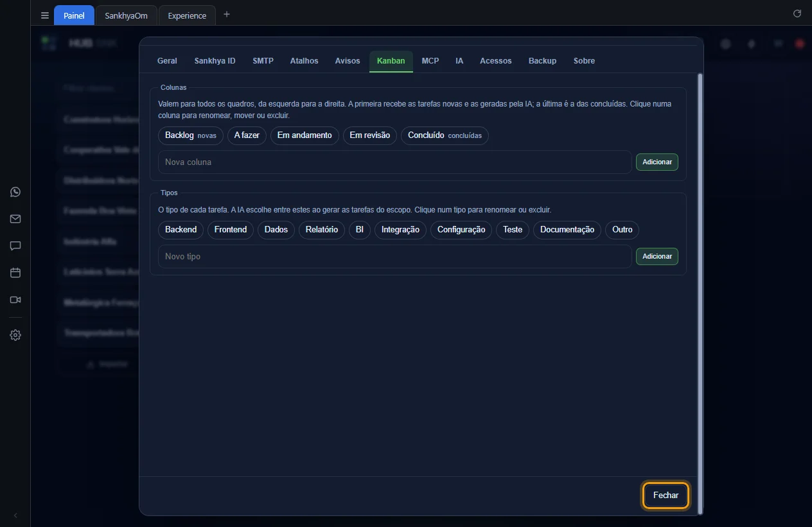Click the Em andamento column chip
Image resolution: width=812 pixels, height=527 pixels.
click(304, 135)
